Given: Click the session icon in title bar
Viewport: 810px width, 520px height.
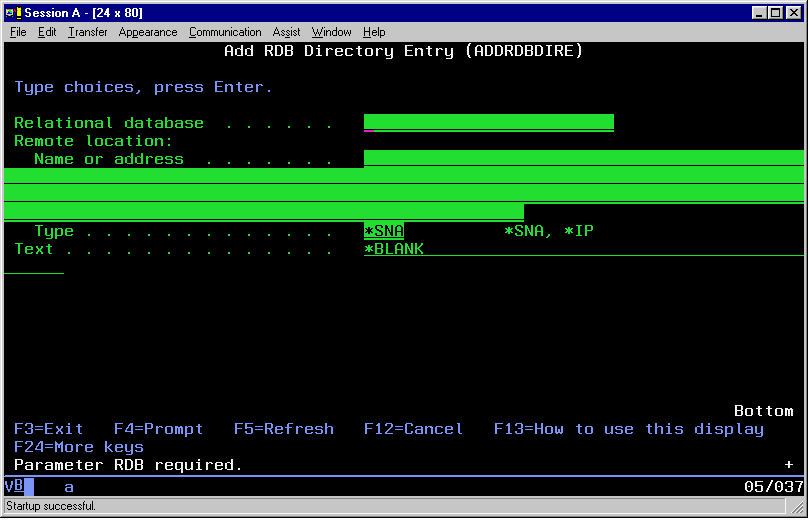Looking at the screenshot, I should [13, 13].
